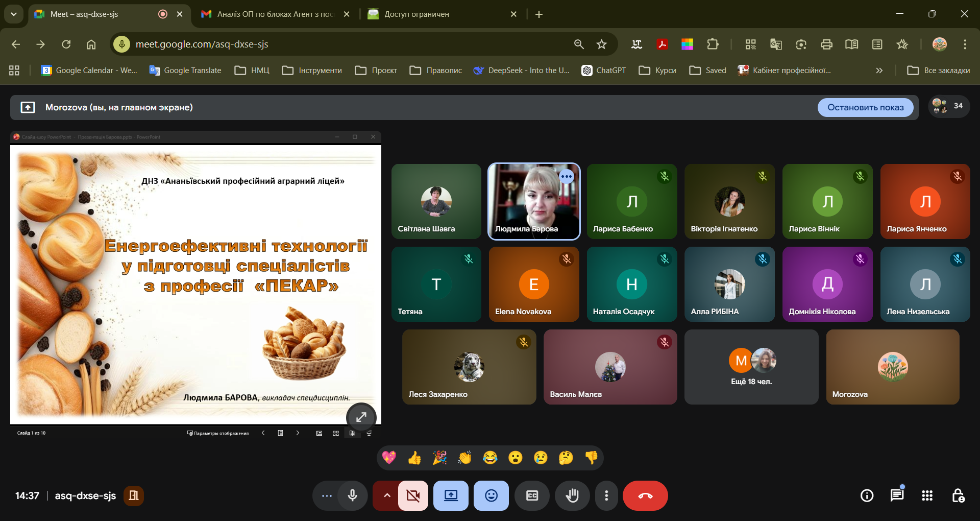Click the raise hand icon

click(x=572, y=495)
